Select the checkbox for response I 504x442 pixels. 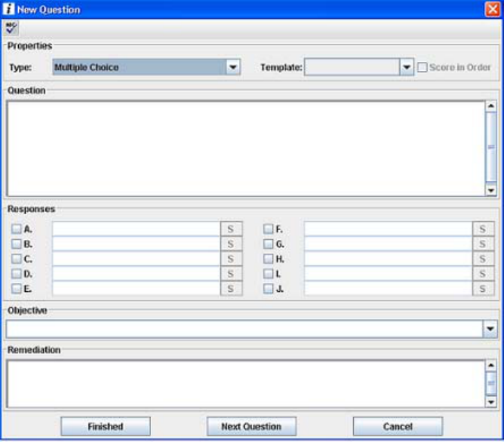tap(268, 274)
